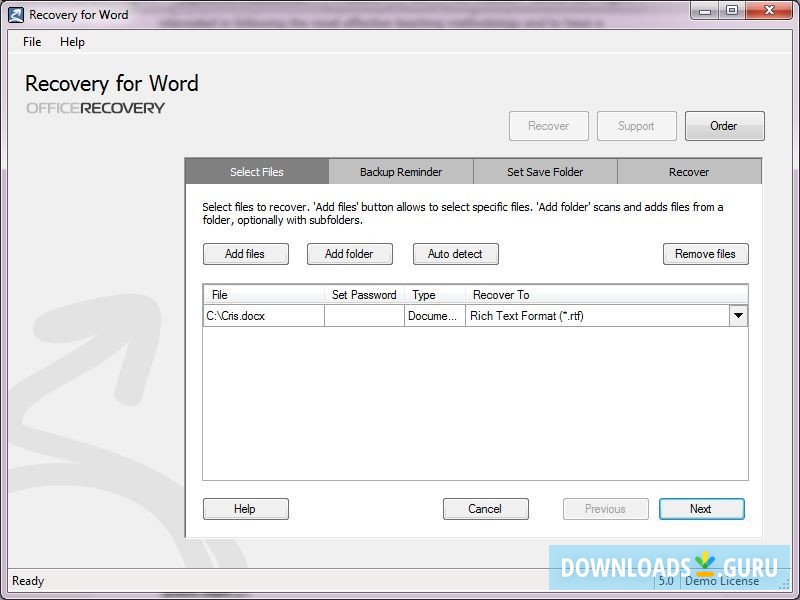Click the Remove files button
Viewport: 800px width, 600px height.
[x=705, y=253]
